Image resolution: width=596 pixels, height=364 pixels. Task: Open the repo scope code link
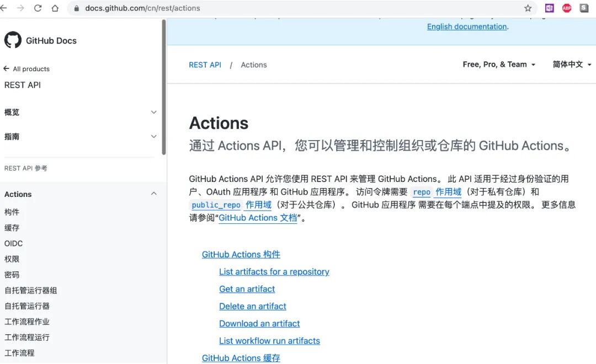pos(422,192)
